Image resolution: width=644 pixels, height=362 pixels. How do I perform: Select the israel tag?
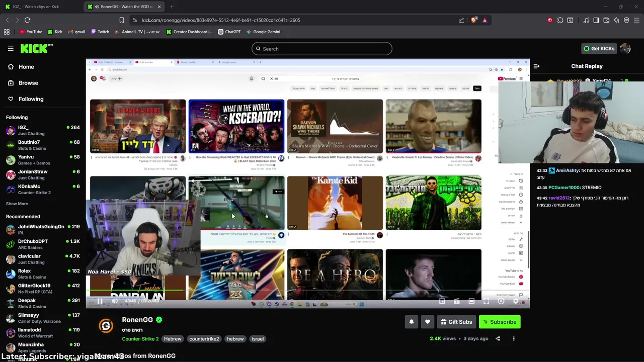click(x=258, y=339)
